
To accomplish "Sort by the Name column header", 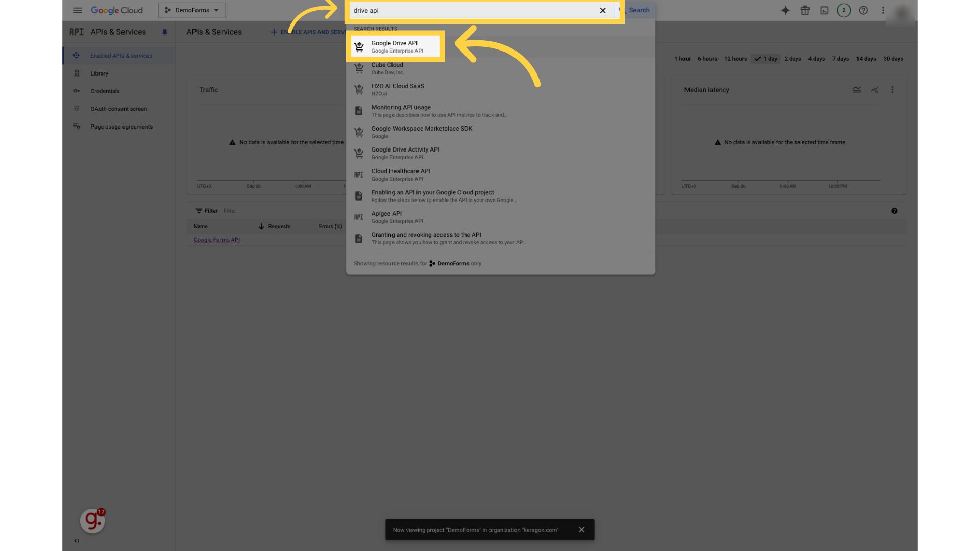I will point(201,227).
